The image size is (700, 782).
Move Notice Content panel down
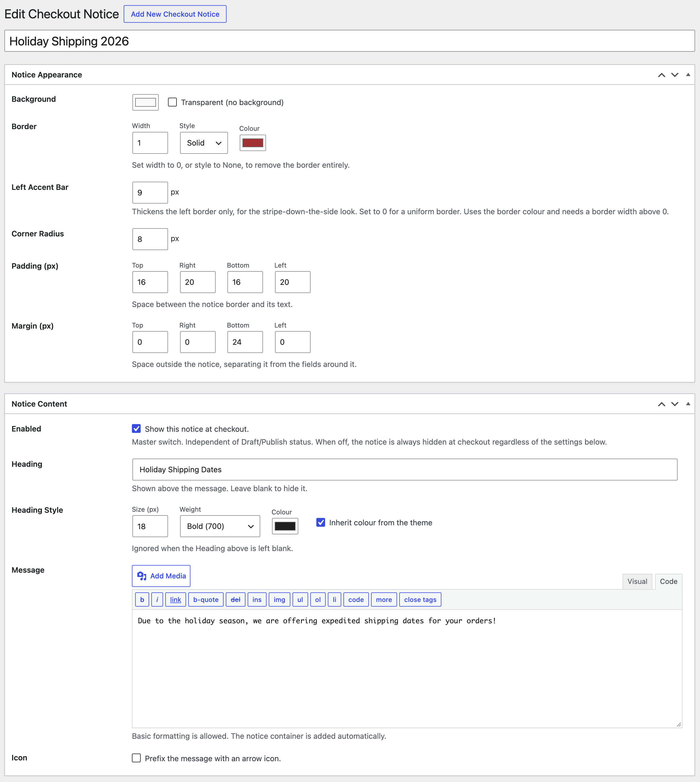tap(675, 404)
